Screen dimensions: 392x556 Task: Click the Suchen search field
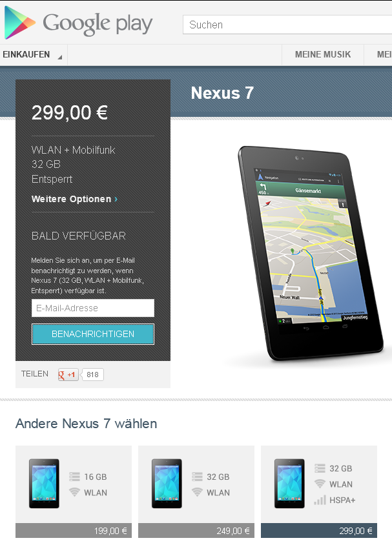point(287,25)
